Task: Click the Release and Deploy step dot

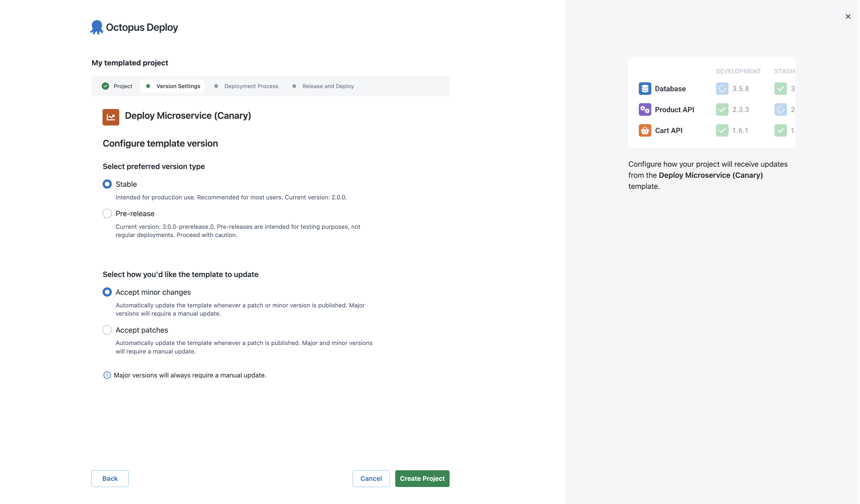Action: click(294, 86)
